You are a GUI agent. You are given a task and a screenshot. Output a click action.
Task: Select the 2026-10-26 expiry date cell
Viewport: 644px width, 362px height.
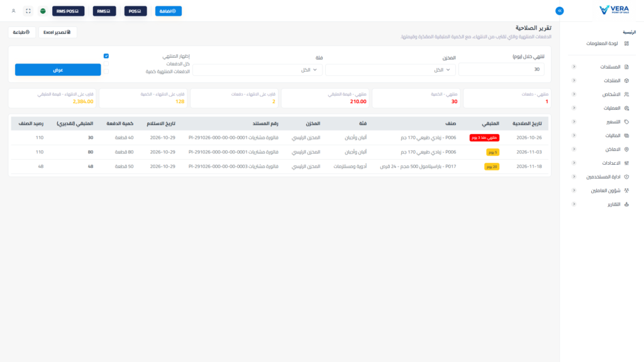pos(529,138)
